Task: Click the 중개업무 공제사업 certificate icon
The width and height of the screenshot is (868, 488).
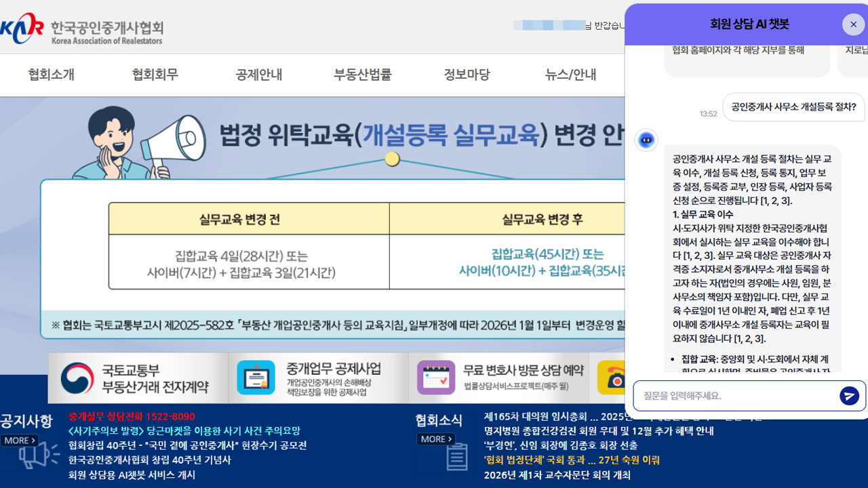Action: pos(256,378)
